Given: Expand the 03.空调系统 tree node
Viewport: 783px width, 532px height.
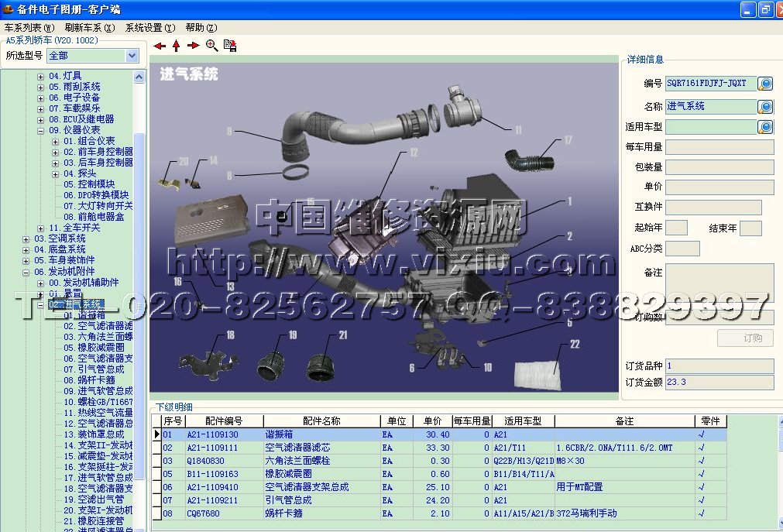Looking at the screenshot, I should (26, 239).
